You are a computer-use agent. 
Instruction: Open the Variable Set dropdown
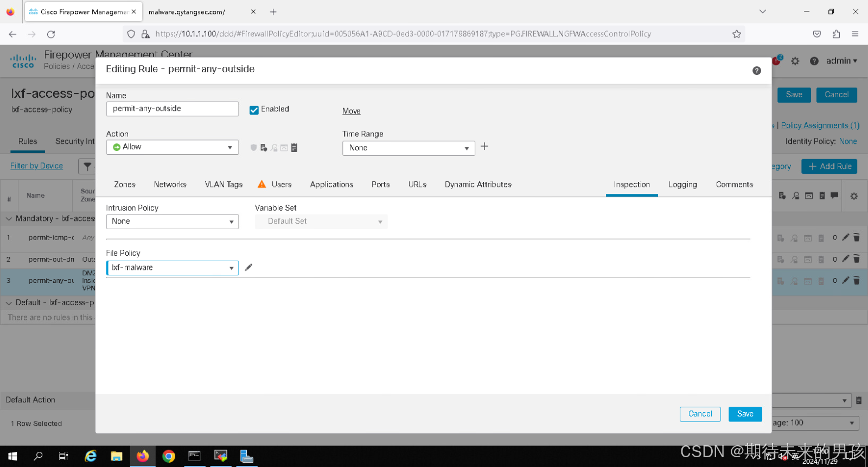(x=321, y=222)
